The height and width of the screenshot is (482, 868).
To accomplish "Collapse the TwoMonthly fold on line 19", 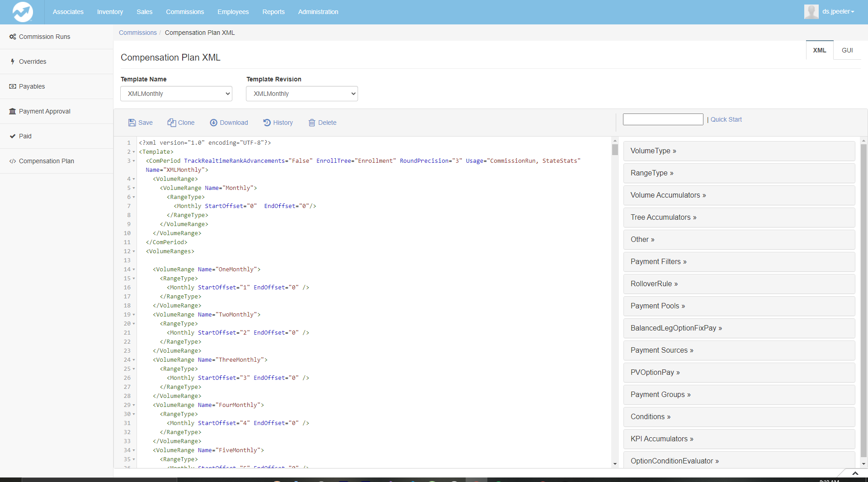I will click(134, 315).
